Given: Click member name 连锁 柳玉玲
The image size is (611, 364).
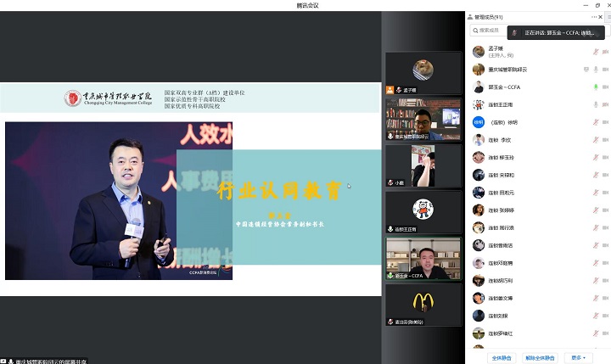Looking at the screenshot, I should point(502,158).
